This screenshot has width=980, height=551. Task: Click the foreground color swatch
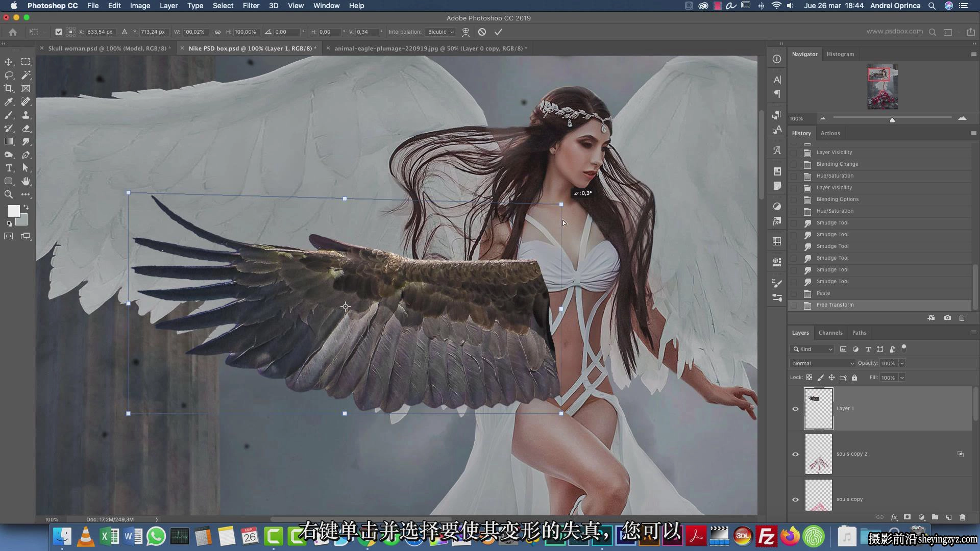[x=13, y=211]
